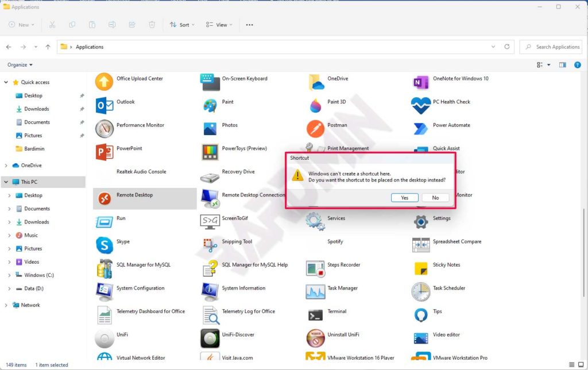The width and height of the screenshot is (588, 370).
Task: Select the Snipping Tool icon
Action: (210, 245)
